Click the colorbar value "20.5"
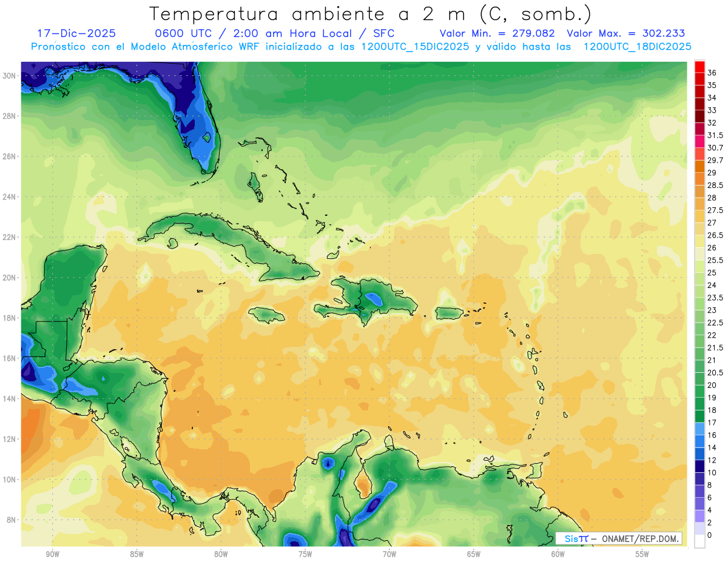728x562 pixels. [x=715, y=372]
